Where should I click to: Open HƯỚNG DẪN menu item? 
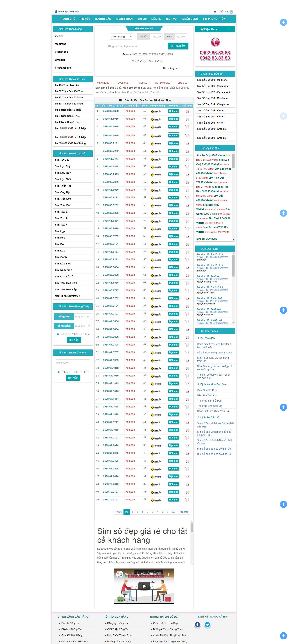tap(103, 19)
